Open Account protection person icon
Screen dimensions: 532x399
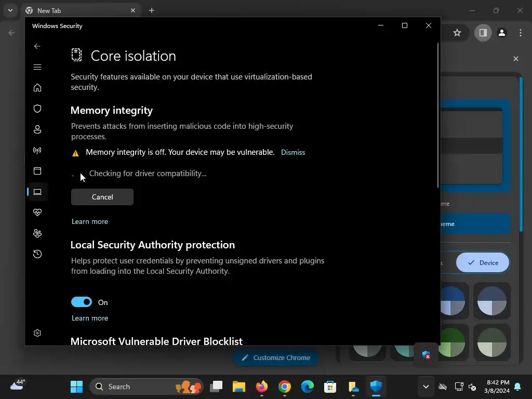pyautogui.click(x=37, y=129)
